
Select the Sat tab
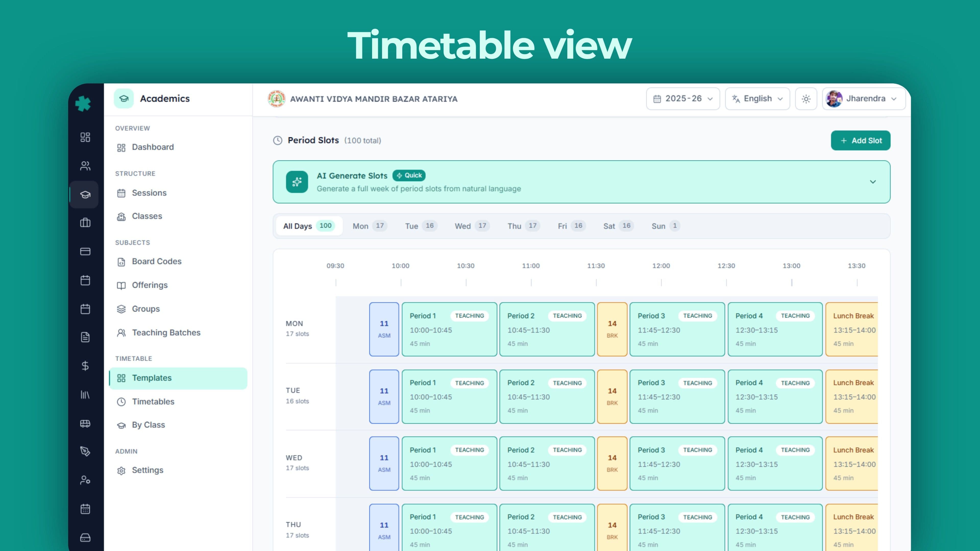(x=618, y=226)
